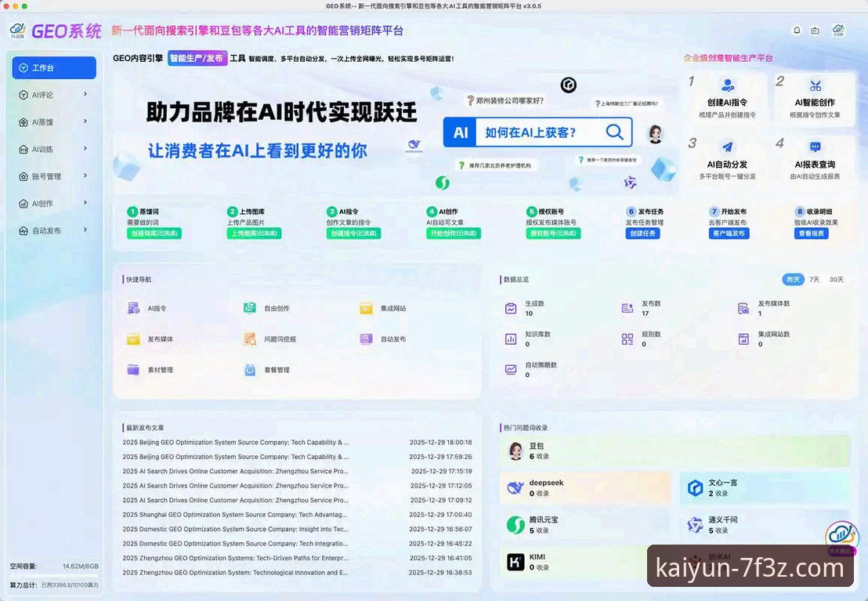Viewport: 868px width, 601px height.
Task: Open the 套餐管理 icon
Action: pyautogui.click(x=249, y=369)
